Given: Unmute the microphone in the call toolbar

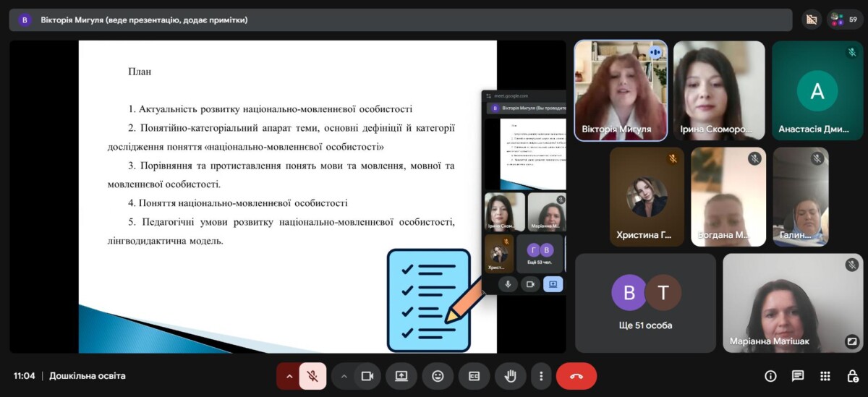Looking at the screenshot, I should (x=312, y=376).
